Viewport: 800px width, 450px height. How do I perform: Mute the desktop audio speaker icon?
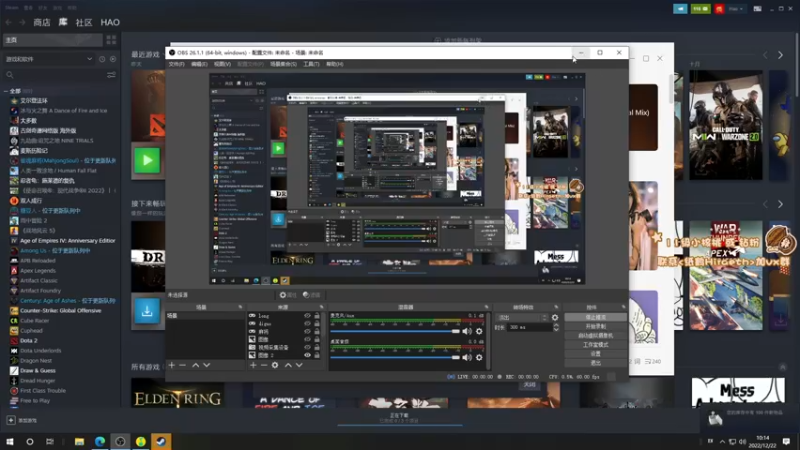click(x=467, y=358)
